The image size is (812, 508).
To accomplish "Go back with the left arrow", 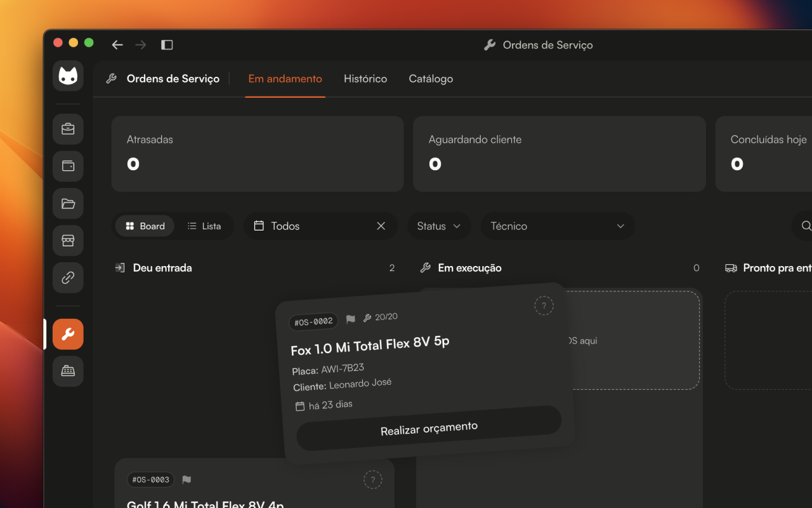I will point(117,44).
